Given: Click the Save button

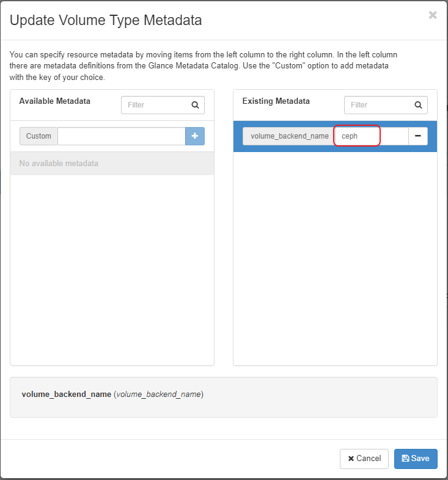Looking at the screenshot, I should (416, 459).
